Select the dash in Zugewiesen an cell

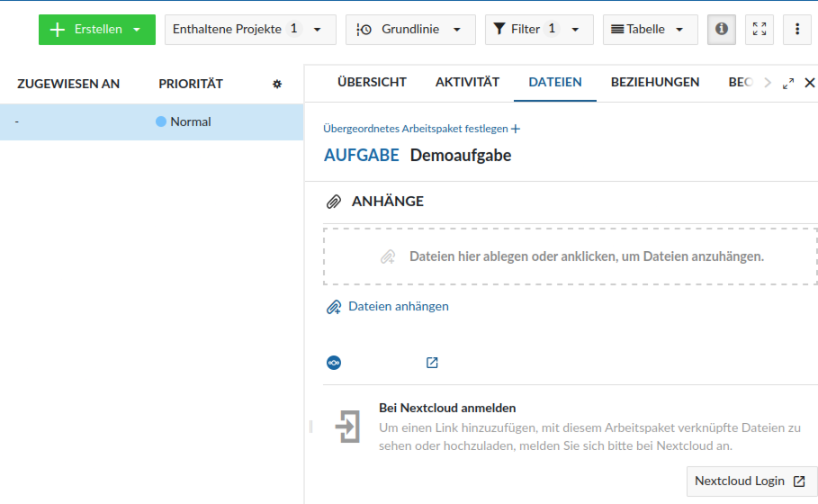pyautogui.click(x=17, y=121)
